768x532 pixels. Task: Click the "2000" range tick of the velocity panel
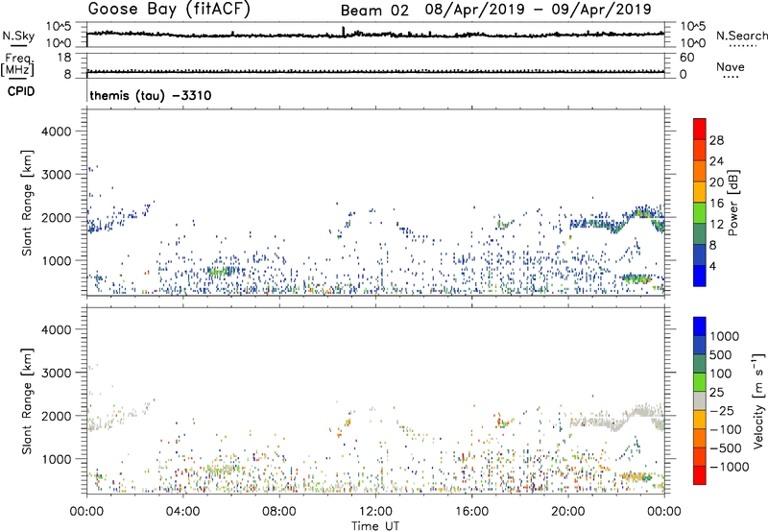coord(56,416)
